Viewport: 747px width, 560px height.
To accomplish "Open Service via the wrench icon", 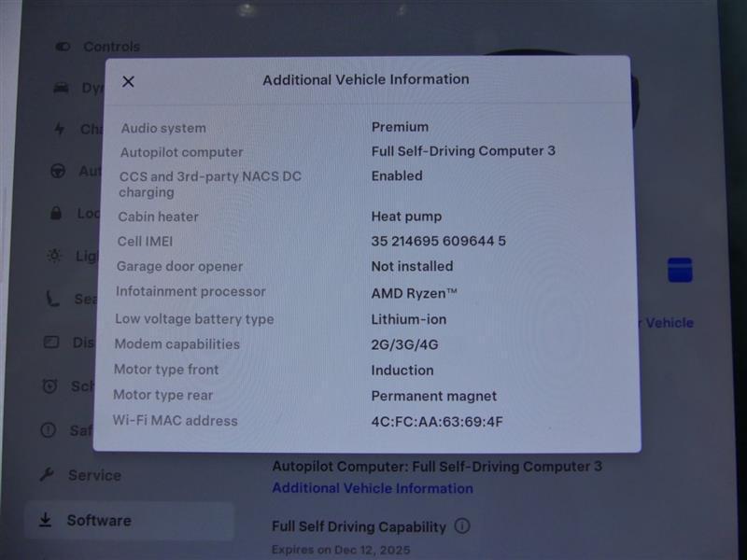I will [x=49, y=475].
